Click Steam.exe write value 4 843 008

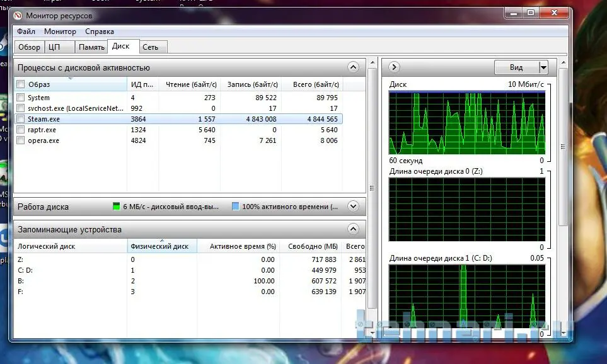coord(262,119)
